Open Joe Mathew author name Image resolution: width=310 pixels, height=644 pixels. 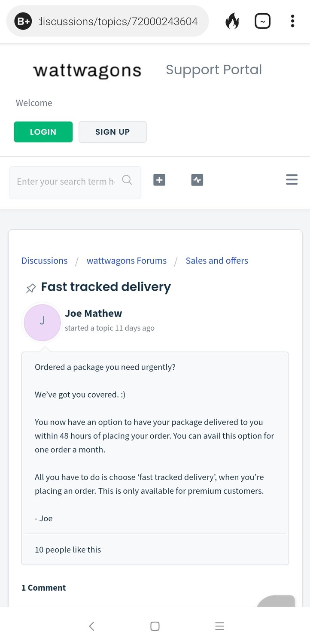93,313
